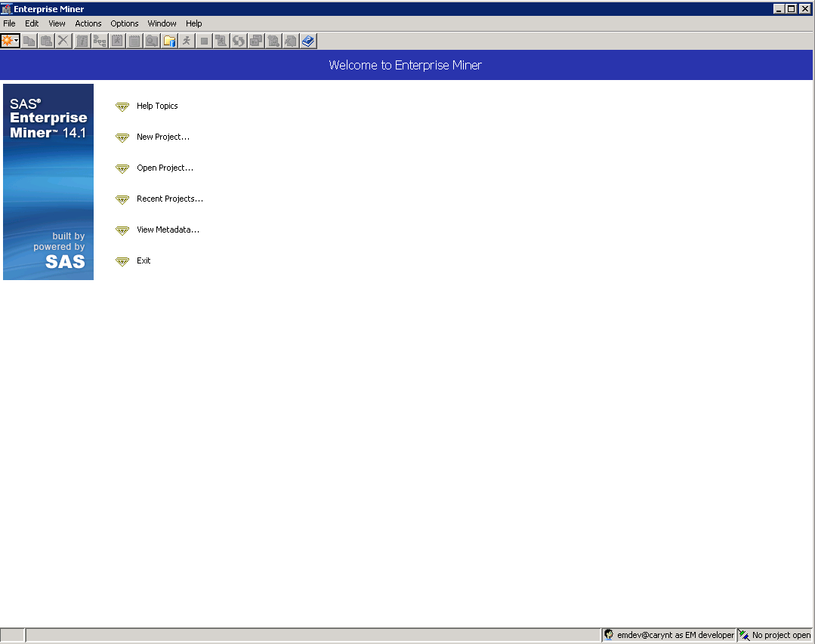Click the New project sun icon

[x=8, y=41]
